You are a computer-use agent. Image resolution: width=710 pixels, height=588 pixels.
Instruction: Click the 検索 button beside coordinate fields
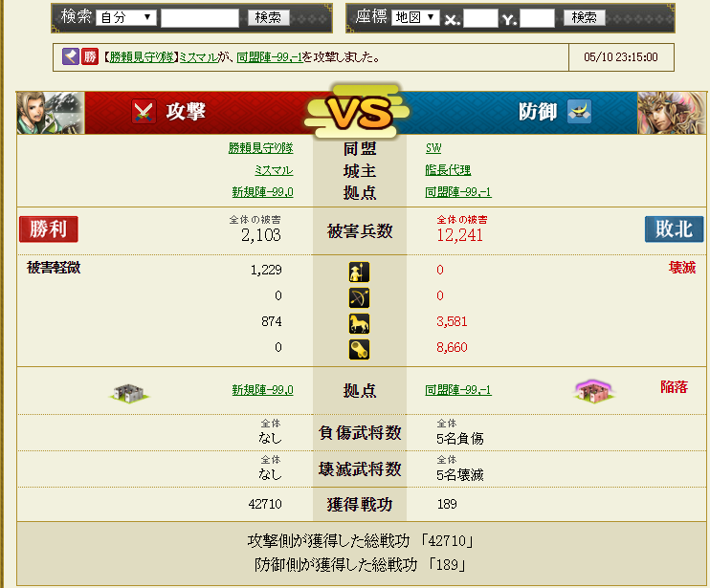coord(584,17)
